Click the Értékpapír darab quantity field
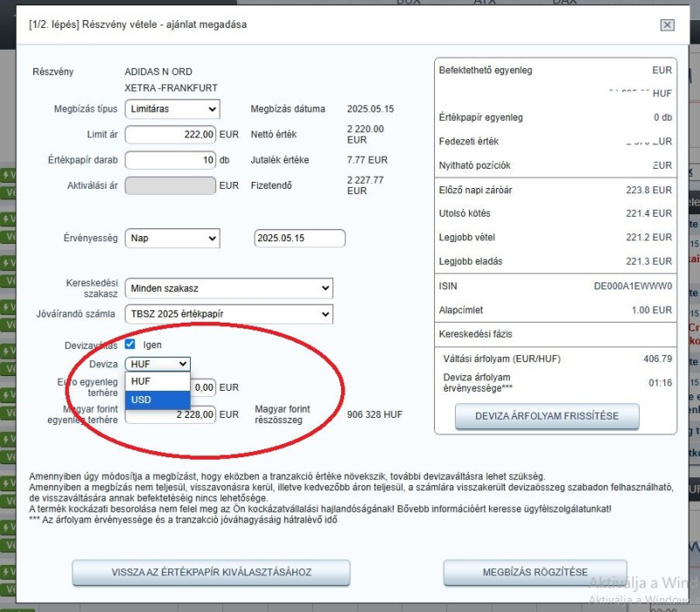This screenshot has height=612, width=700. [171, 160]
